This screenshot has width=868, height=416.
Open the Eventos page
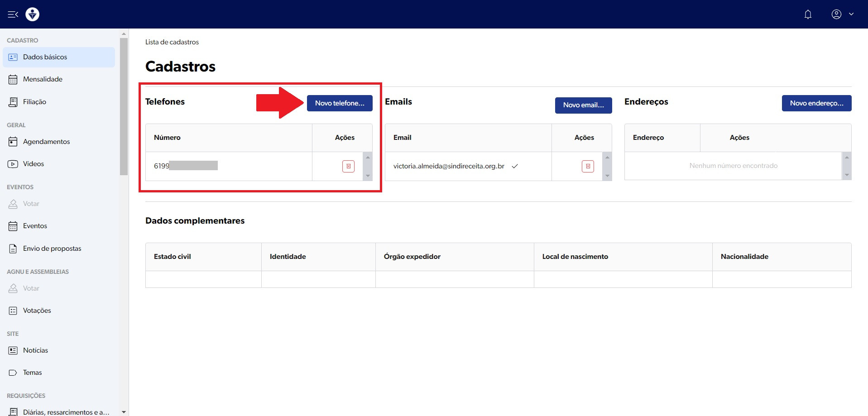point(35,226)
